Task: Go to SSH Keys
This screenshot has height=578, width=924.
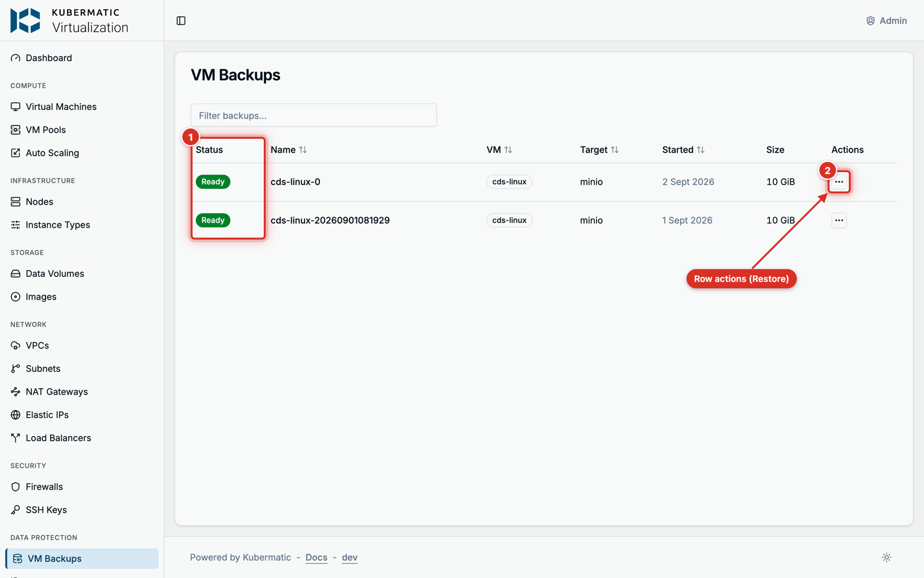Action: point(81,510)
